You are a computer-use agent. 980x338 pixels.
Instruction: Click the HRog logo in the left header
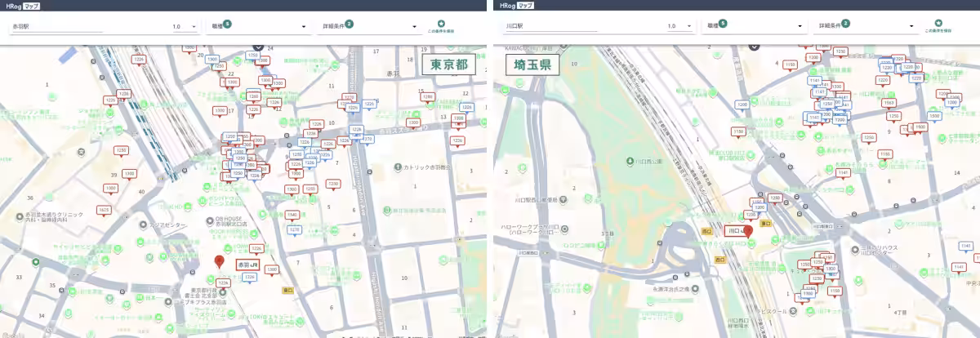pyautogui.click(x=13, y=5)
